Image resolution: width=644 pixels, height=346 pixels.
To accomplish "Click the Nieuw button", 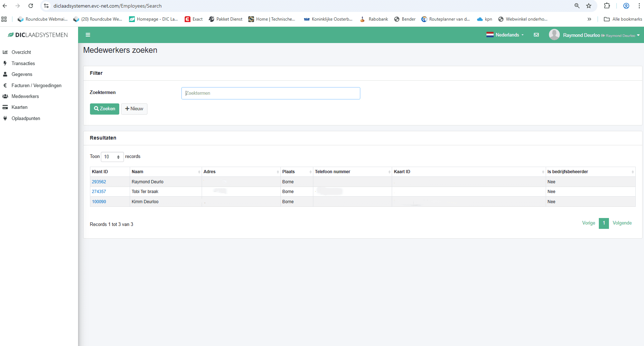I will pyautogui.click(x=134, y=109).
